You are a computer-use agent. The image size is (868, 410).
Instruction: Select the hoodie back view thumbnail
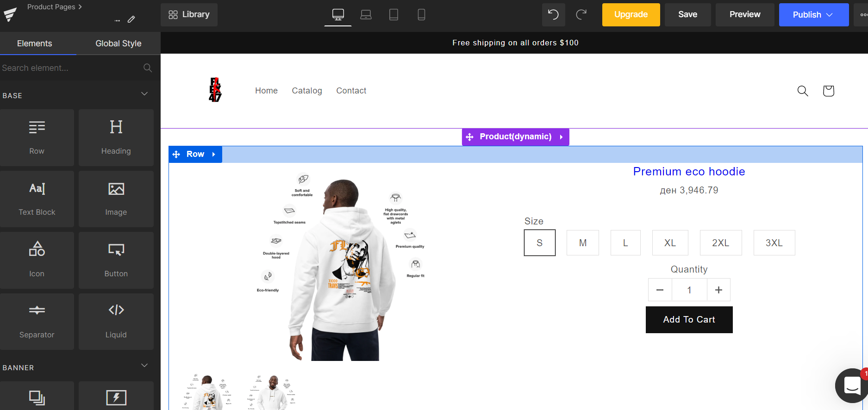[x=208, y=392]
